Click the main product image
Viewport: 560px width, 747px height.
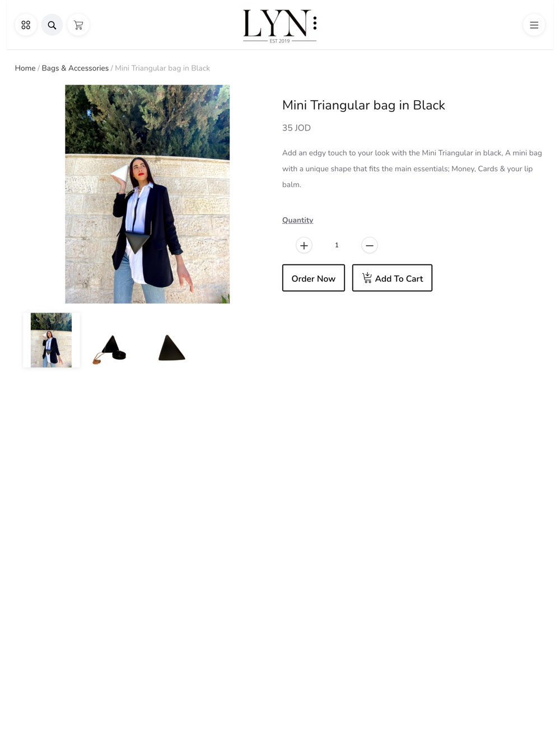click(147, 194)
